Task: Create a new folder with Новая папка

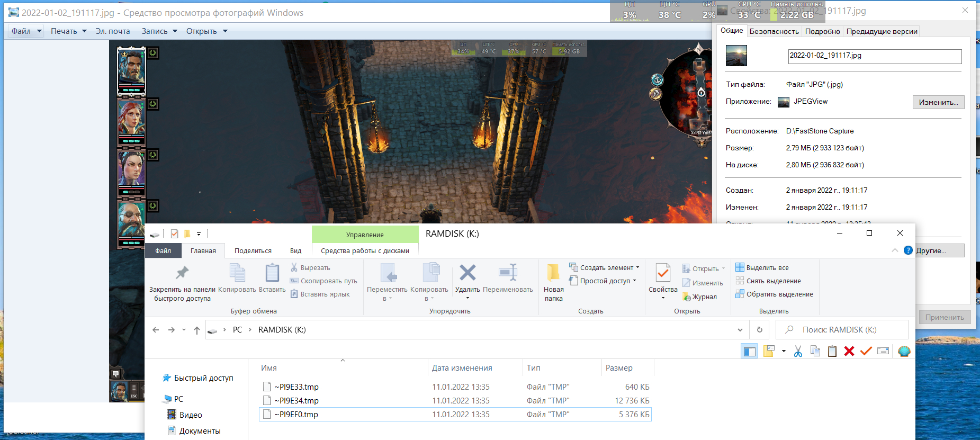Action: [553, 283]
